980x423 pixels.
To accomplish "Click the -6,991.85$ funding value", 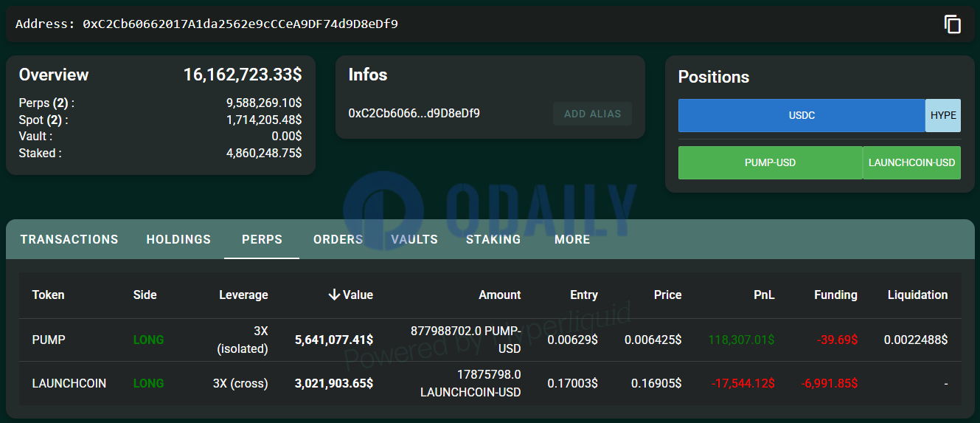I will 829,383.
